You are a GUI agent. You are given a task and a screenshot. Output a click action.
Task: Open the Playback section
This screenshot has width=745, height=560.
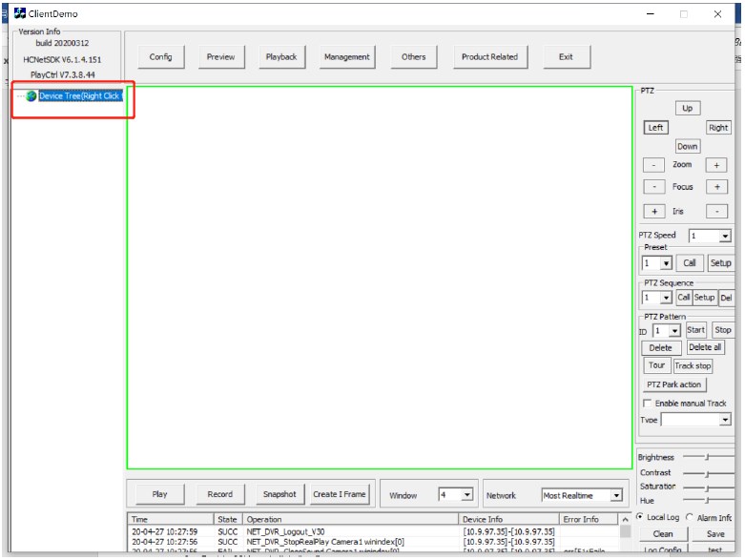280,57
